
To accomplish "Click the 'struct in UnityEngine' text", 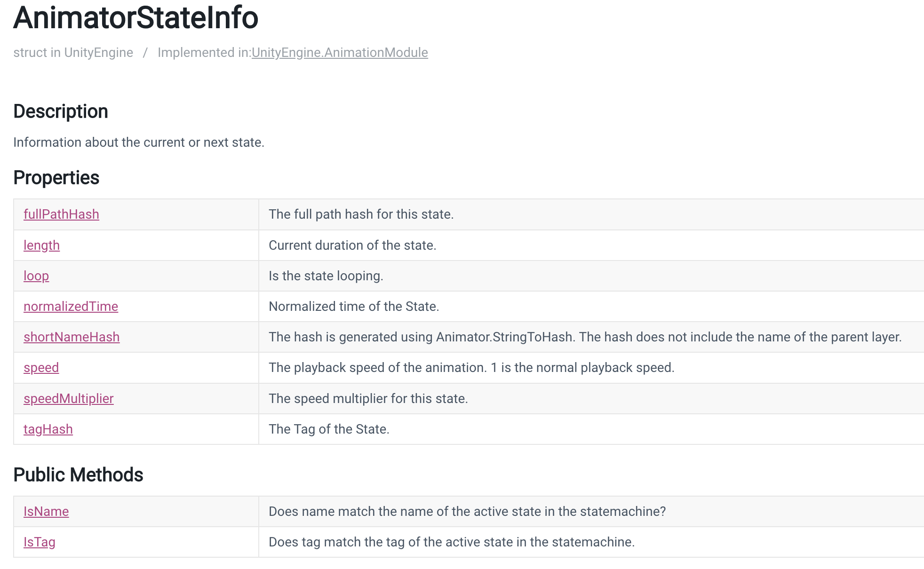I will (73, 53).
